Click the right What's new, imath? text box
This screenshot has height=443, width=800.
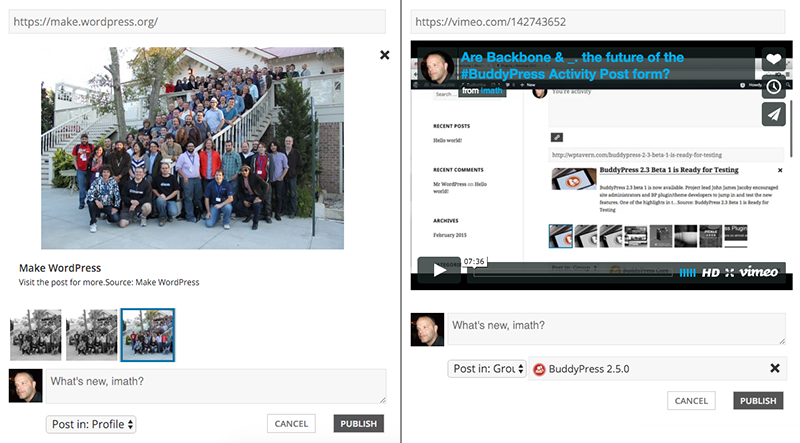click(x=616, y=329)
